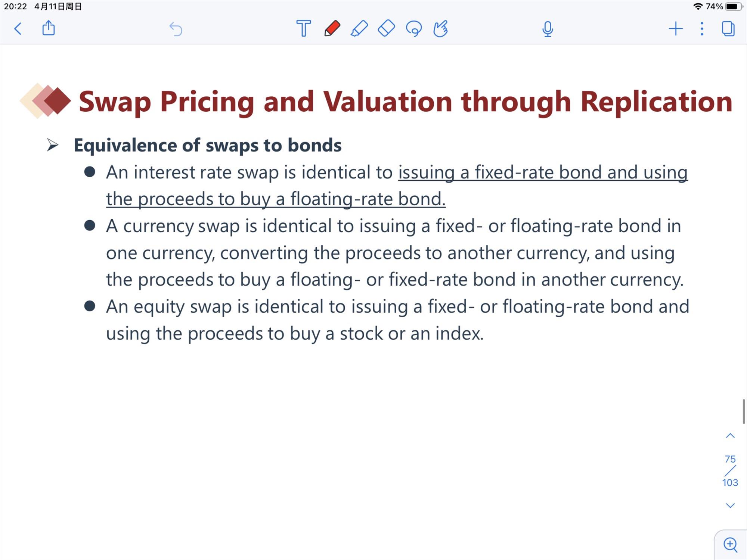The width and height of the screenshot is (747, 560).
Task: Open the three-dot more options menu
Action: (x=702, y=29)
